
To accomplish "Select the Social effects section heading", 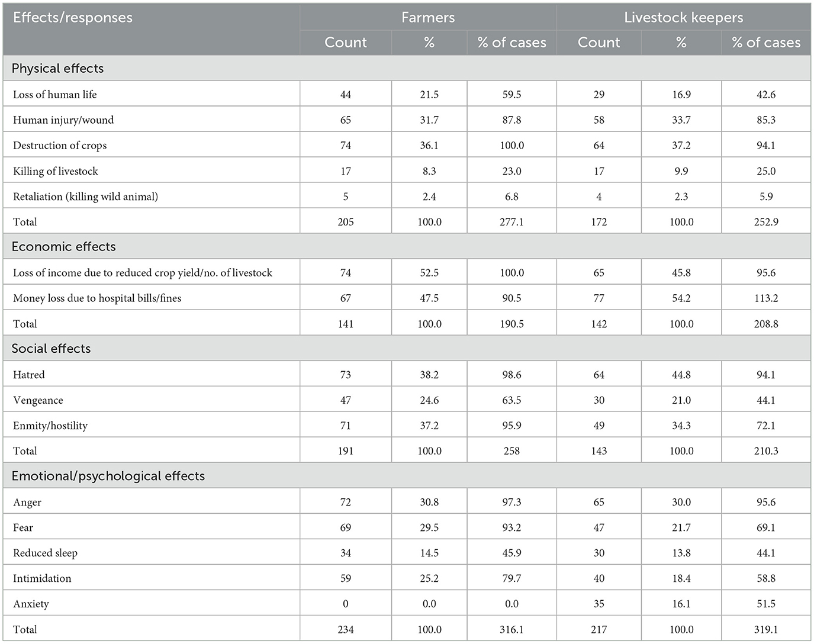I will [52, 349].
